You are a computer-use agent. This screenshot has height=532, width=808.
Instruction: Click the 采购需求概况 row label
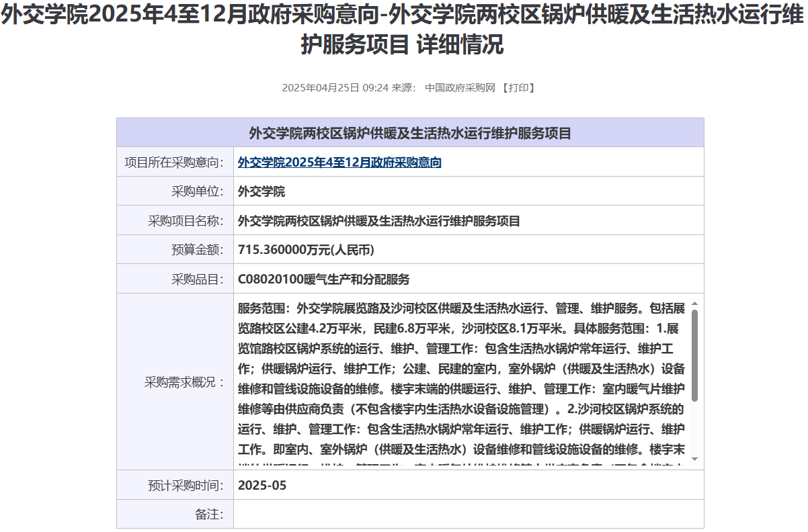184,382
